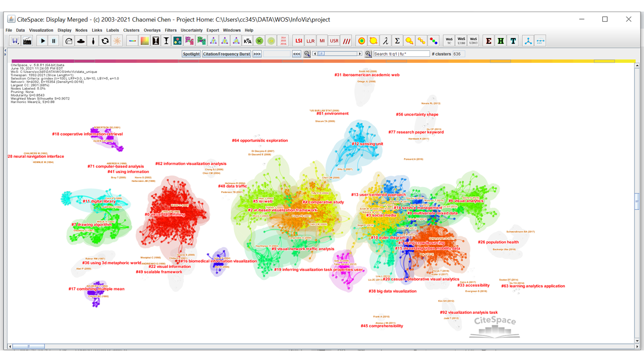Click the Citation/Frequency Burst button

pos(226,54)
